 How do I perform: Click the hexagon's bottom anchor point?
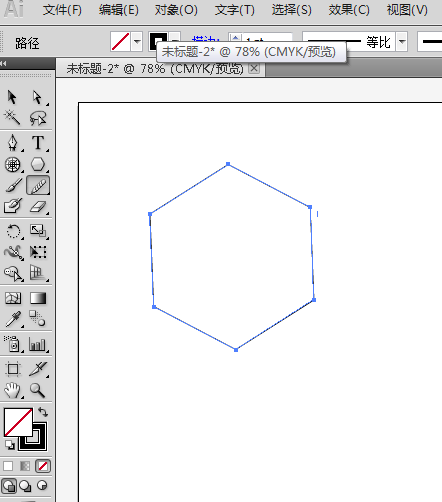tap(236, 350)
